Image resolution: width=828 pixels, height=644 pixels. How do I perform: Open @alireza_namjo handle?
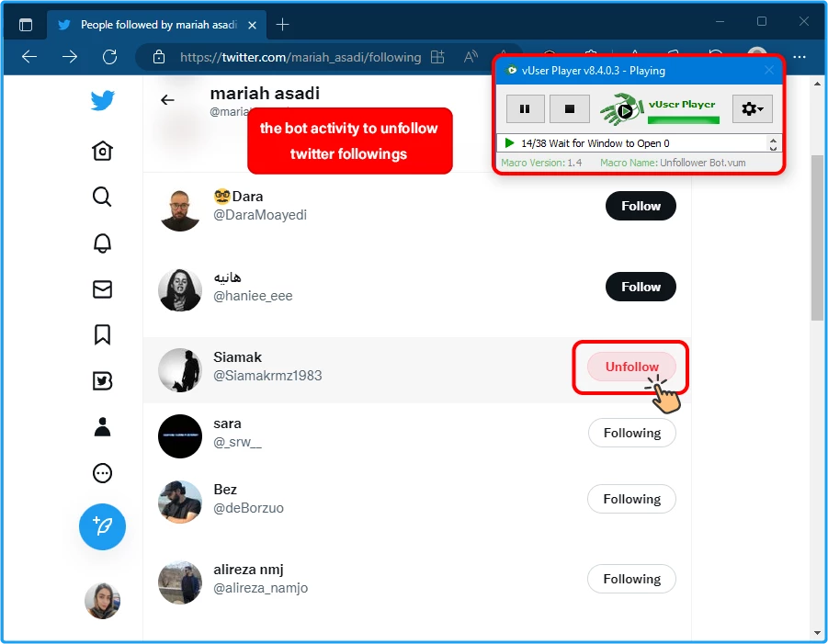click(261, 588)
